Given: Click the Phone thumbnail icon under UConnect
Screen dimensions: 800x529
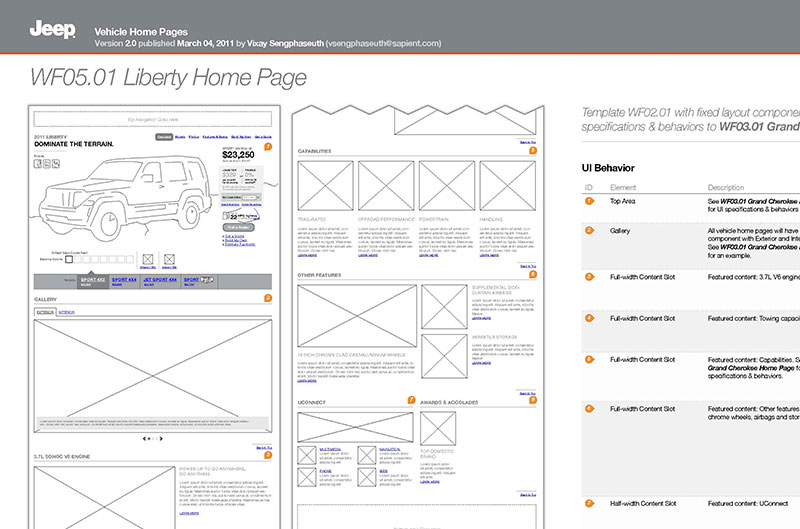Looking at the screenshot, I should coord(307,477).
